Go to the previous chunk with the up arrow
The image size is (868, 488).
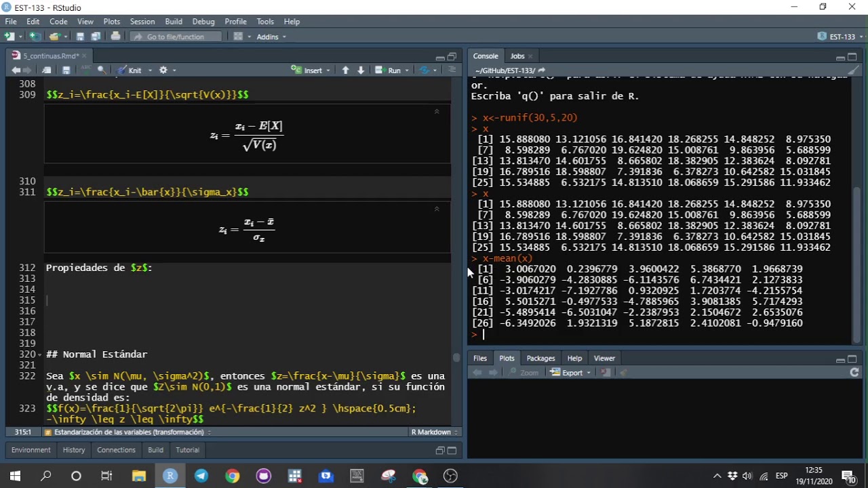point(346,70)
